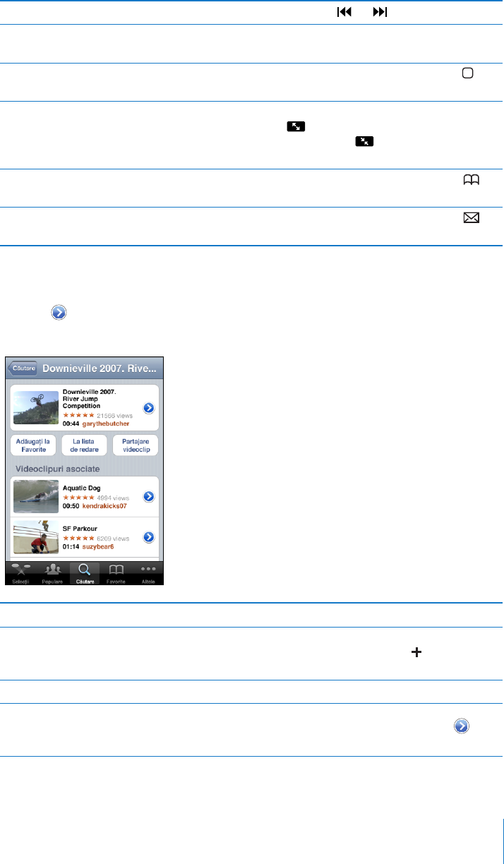The height and width of the screenshot is (864, 504).
Task: Click the '6209 views' count text
Action: pyautogui.click(x=112, y=538)
